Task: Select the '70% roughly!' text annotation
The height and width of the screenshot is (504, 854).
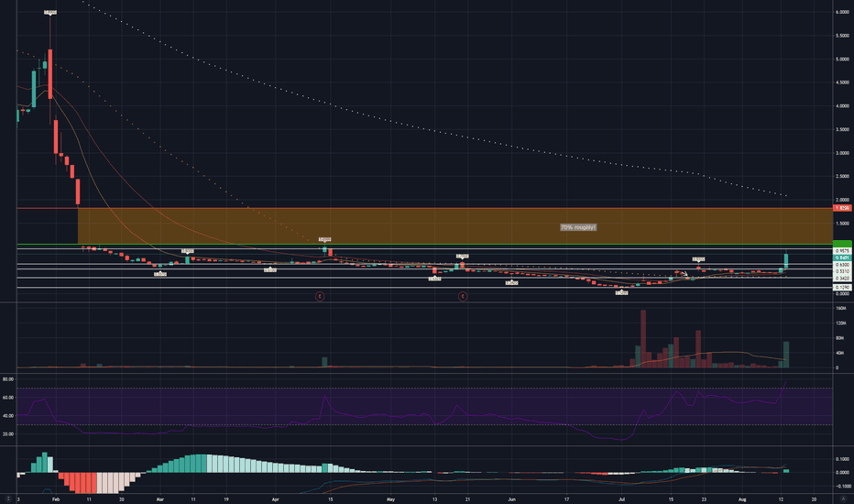Action: click(x=578, y=227)
